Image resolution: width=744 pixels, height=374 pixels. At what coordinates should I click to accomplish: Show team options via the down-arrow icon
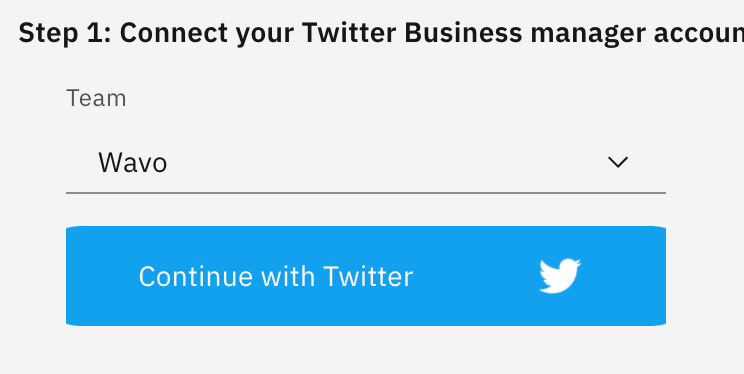(x=618, y=162)
